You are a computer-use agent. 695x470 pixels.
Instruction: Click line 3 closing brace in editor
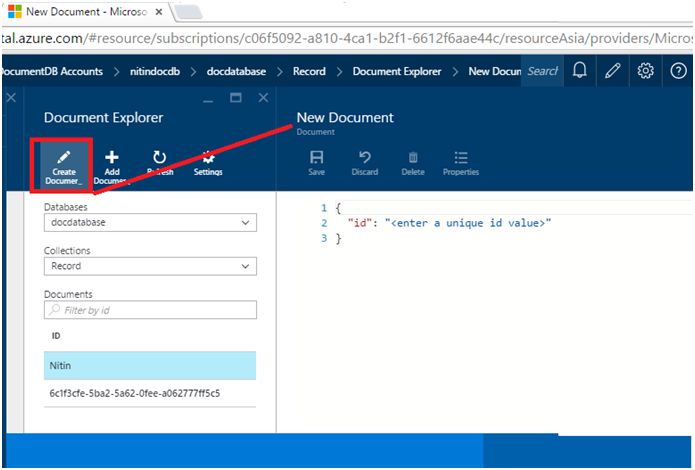338,239
